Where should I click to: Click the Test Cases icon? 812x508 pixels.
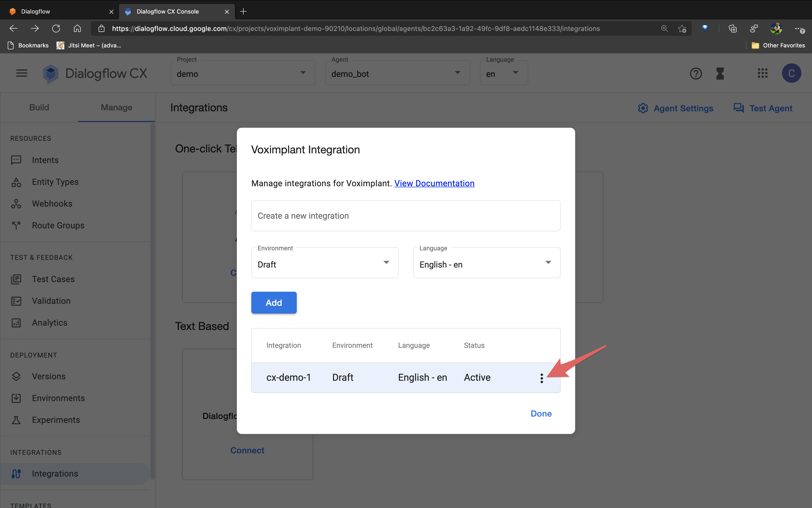click(x=16, y=279)
